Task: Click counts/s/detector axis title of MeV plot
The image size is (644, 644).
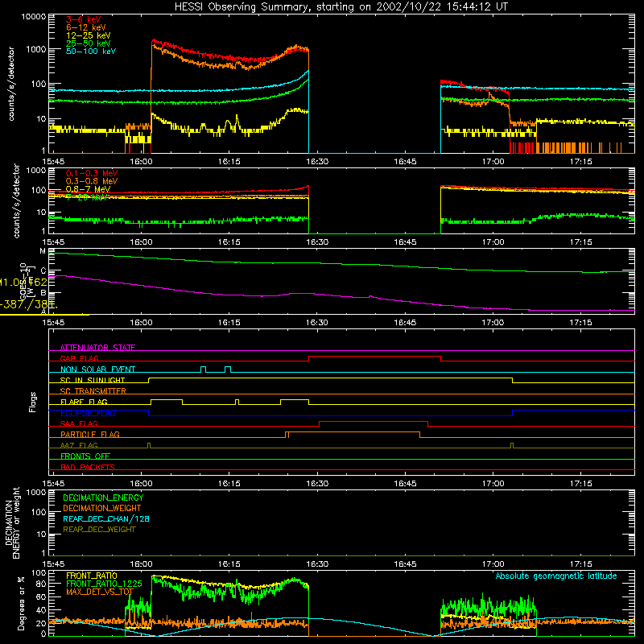Action: [x=17, y=201]
